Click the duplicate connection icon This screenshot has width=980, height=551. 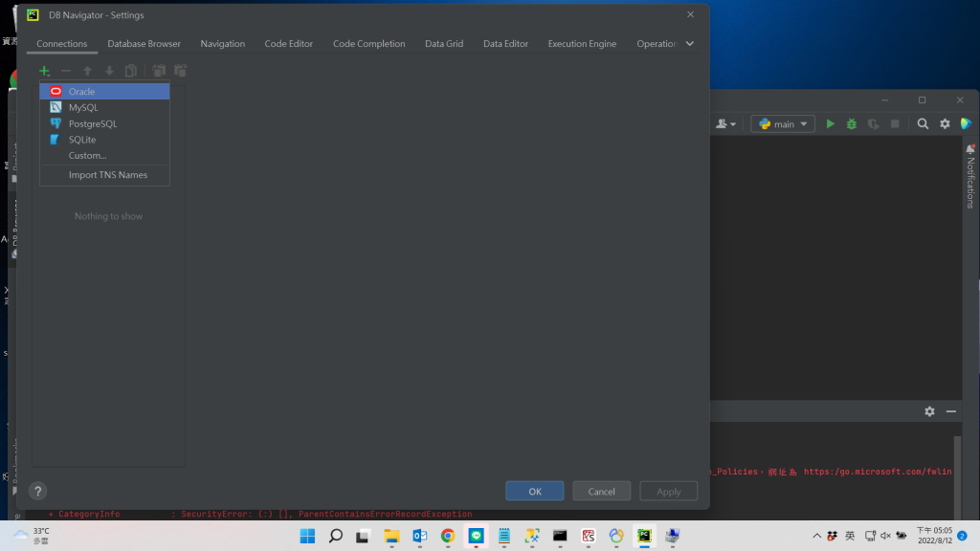coord(130,71)
